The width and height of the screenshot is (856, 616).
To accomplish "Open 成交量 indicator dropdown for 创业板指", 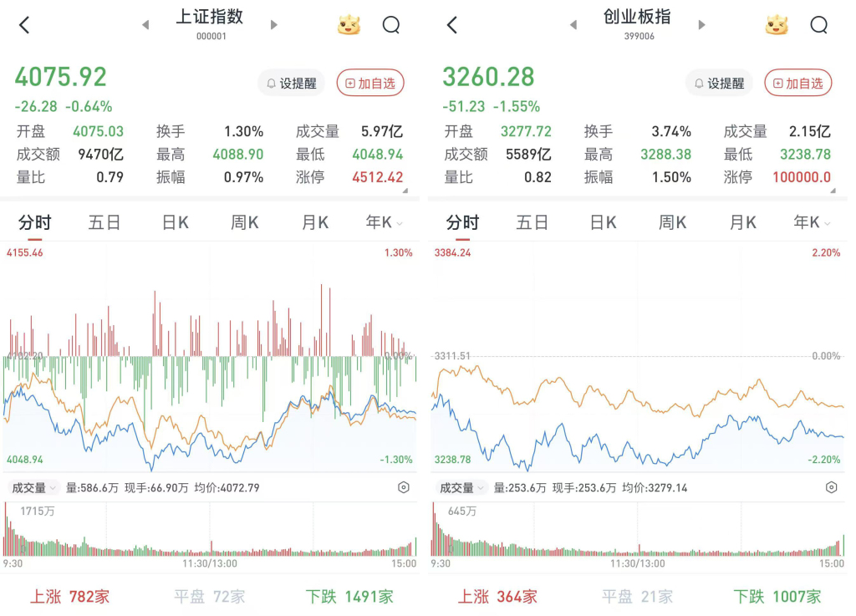I will (x=461, y=487).
